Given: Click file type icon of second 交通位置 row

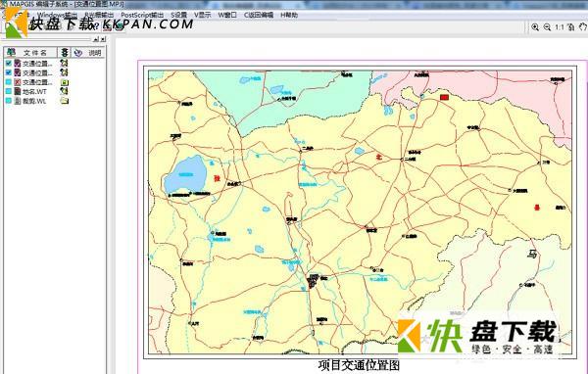Looking at the screenshot, I should (18, 72).
